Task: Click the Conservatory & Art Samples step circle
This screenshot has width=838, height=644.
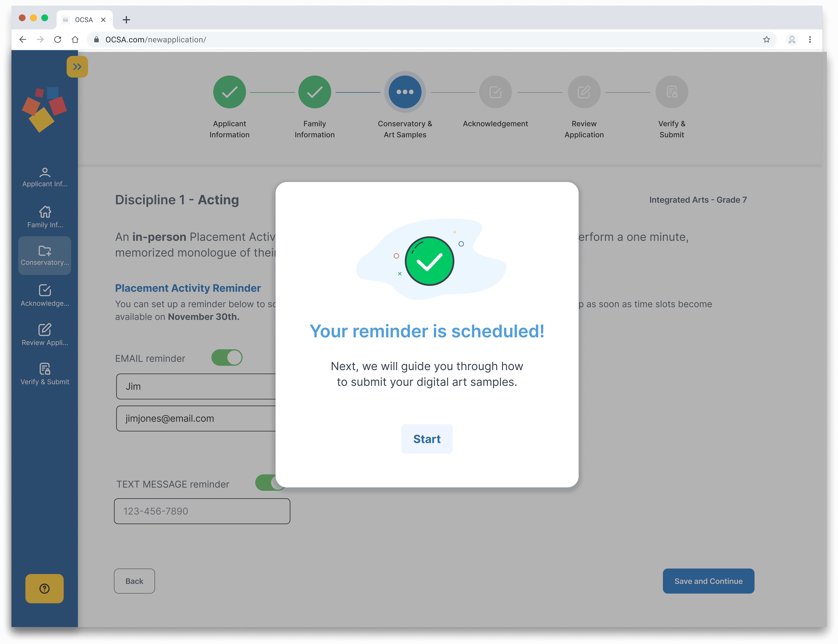Action: 405,92
